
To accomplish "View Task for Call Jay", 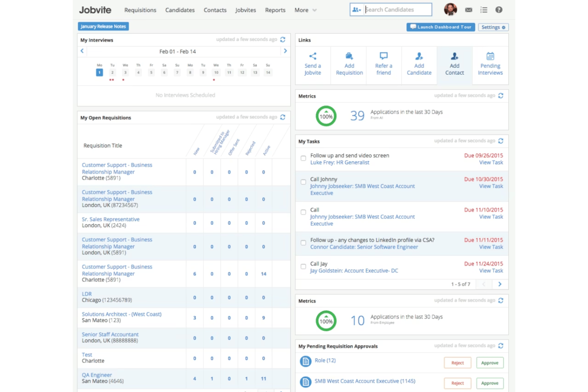I will [491, 271].
